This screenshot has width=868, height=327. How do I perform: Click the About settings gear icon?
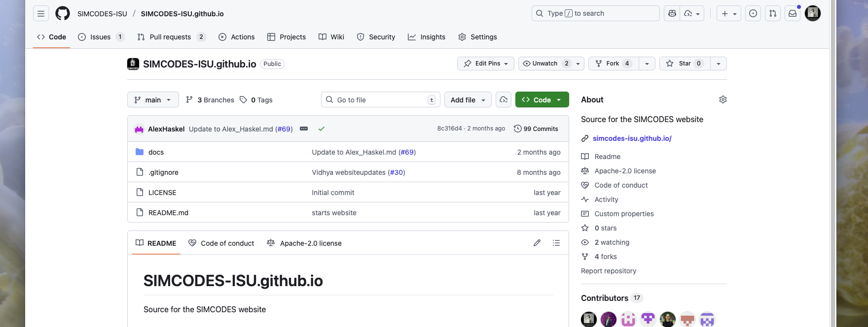(723, 99)
